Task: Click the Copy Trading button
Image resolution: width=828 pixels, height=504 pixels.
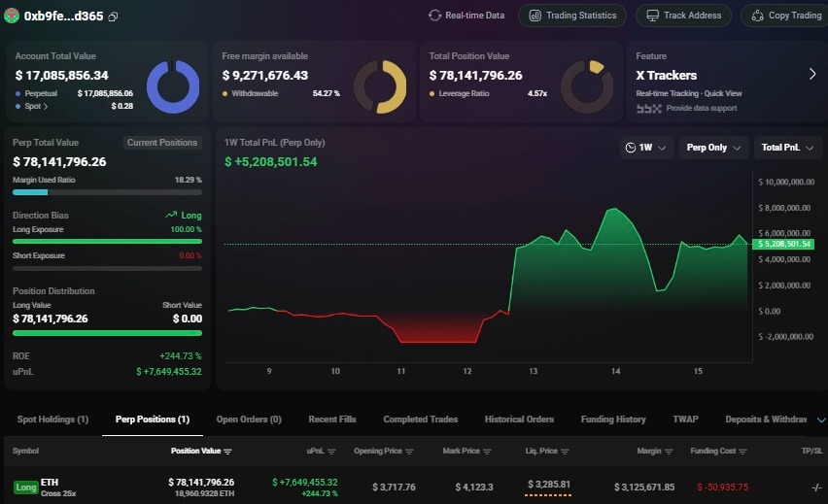Action: point(785,16)
